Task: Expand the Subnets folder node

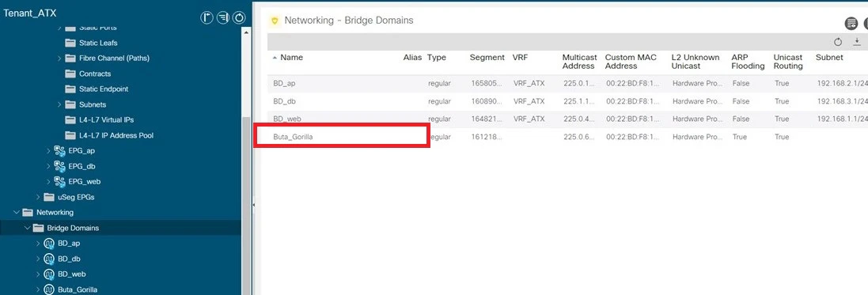Action: [59, 104]
